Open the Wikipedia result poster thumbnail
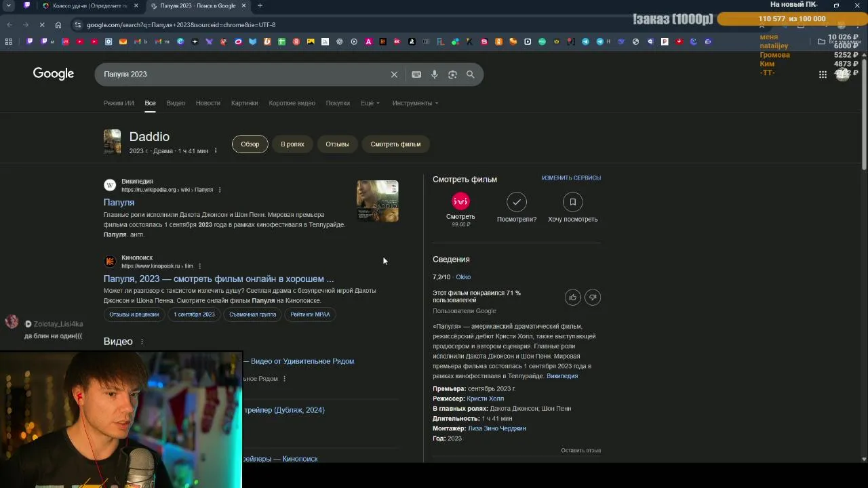Viewport: 868px width, 488px height. point(378,201)
